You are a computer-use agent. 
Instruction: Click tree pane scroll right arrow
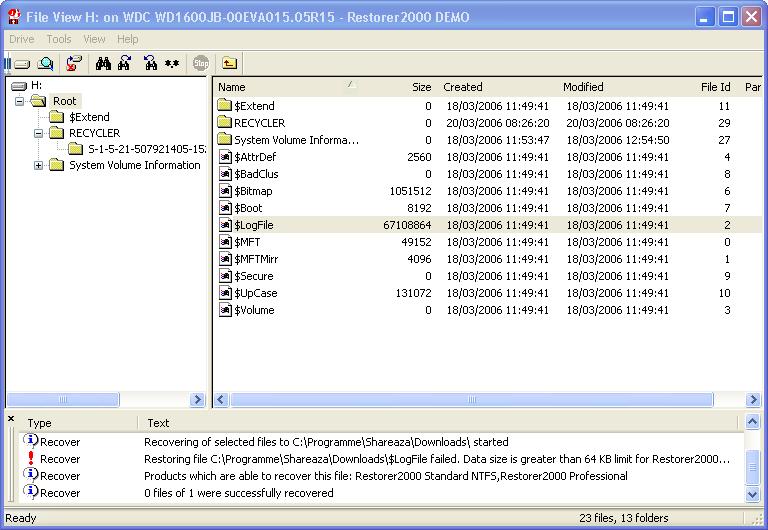click(197, 400)
